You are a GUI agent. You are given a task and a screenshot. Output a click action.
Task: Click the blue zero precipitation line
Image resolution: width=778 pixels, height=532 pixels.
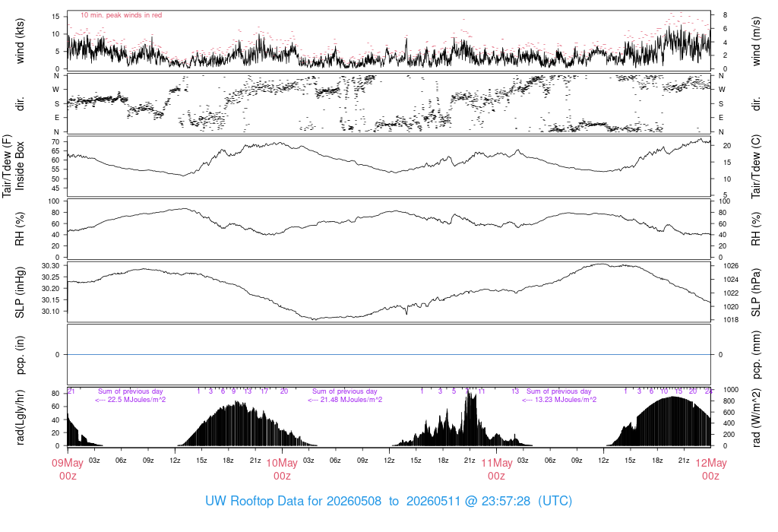tap(389, 354)
